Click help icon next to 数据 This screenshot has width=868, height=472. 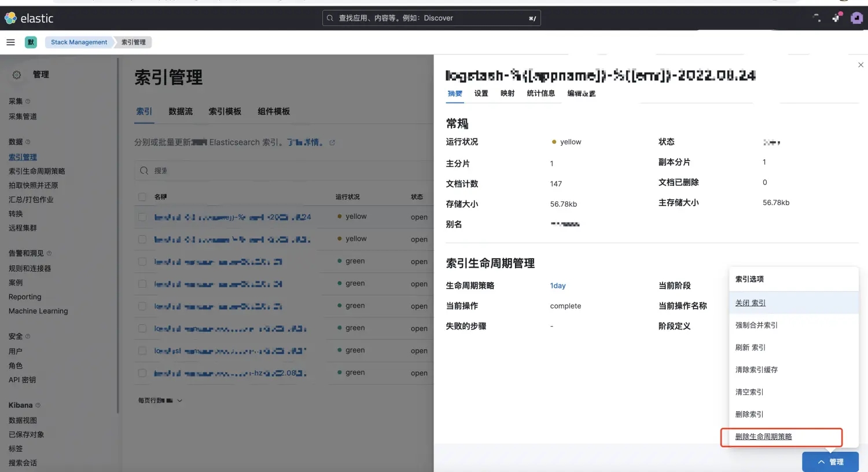(x=28, y=142)
